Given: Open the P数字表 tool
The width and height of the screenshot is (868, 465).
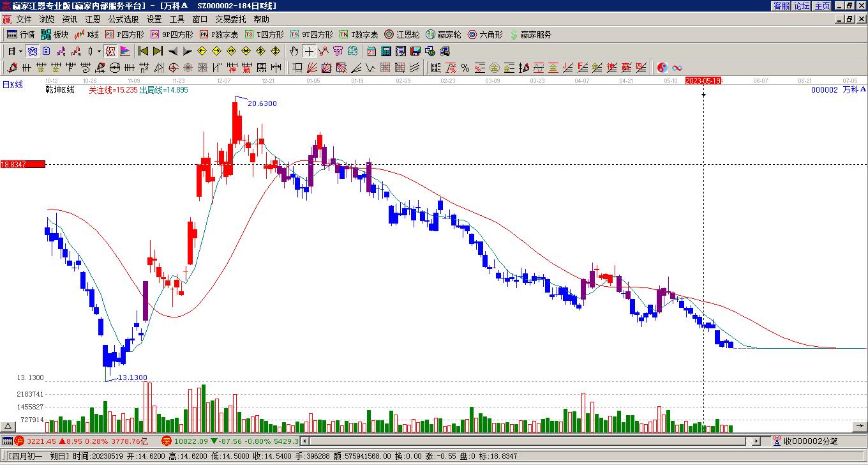Looking at the screenshot, I should point(220,34).
